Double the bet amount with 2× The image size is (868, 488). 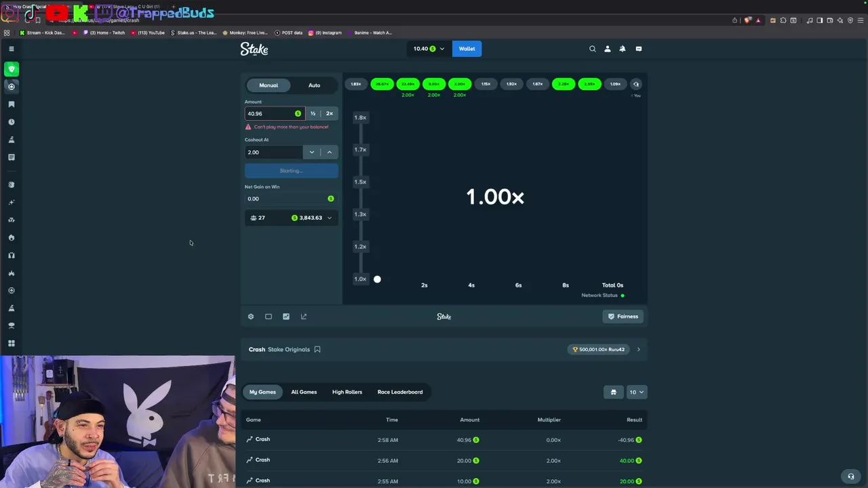tap(330, 114)
